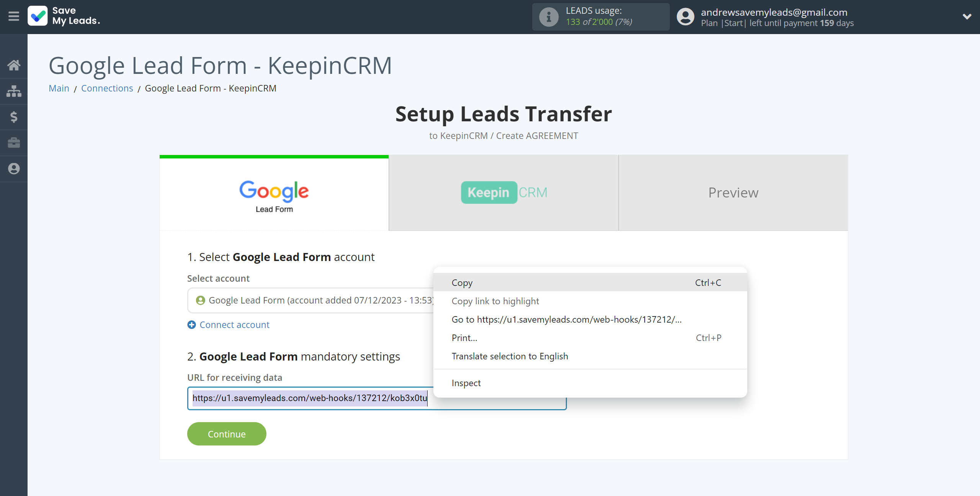Open the profile sidebar icon
This screenshot has height=496, width=980.
pos(14,169)
